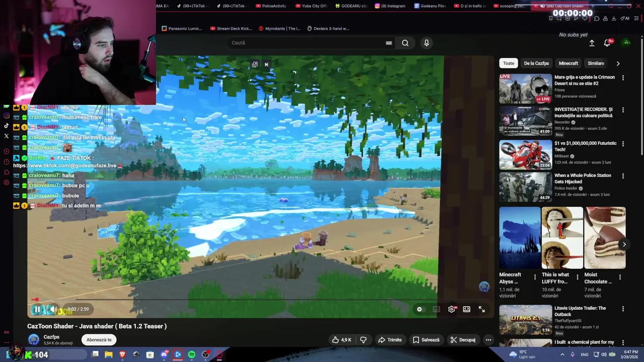644x362 pixels.
Task: Show more filter chips with arrow
Action: click(618, 63)
